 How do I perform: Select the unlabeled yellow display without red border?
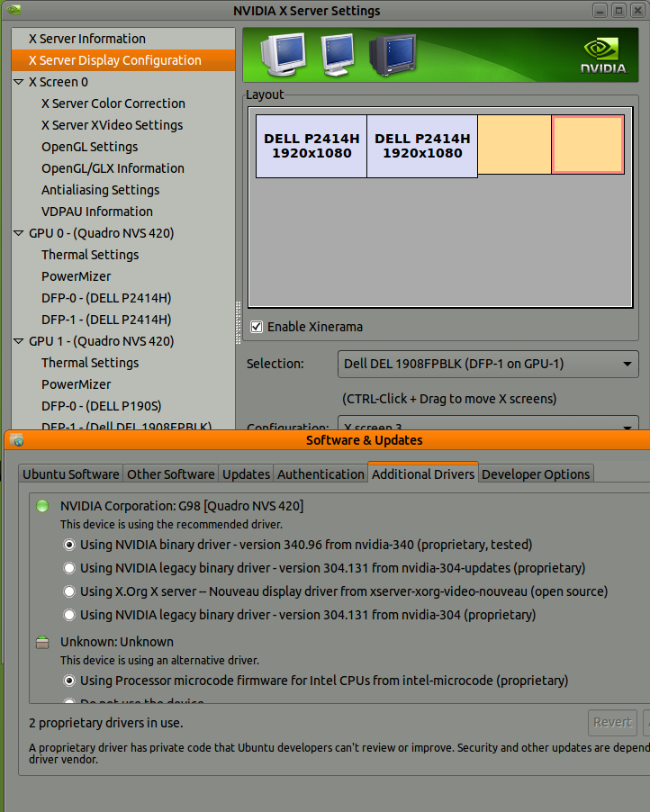514,144
